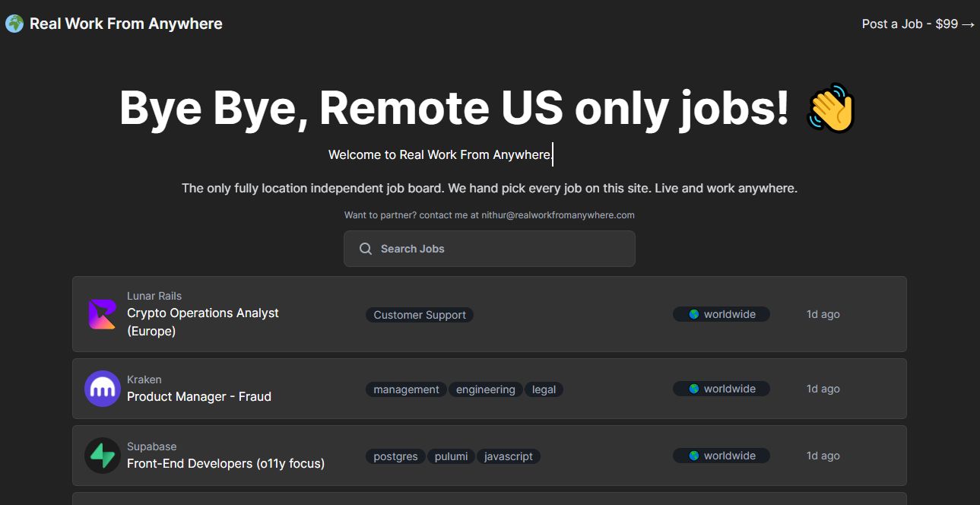The width and height of the screenshot is (980, 505).
Task: Click the Kraken company logo
Action: coord(102,389)
